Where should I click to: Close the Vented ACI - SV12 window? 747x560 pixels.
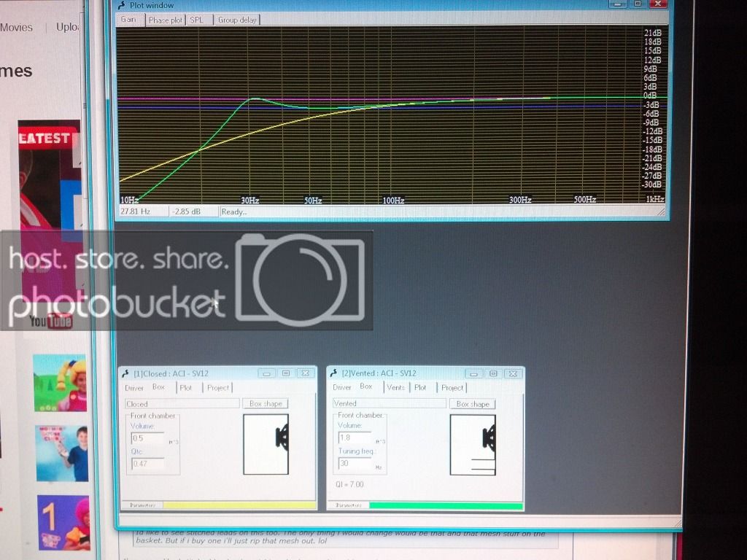click(513, 374)
